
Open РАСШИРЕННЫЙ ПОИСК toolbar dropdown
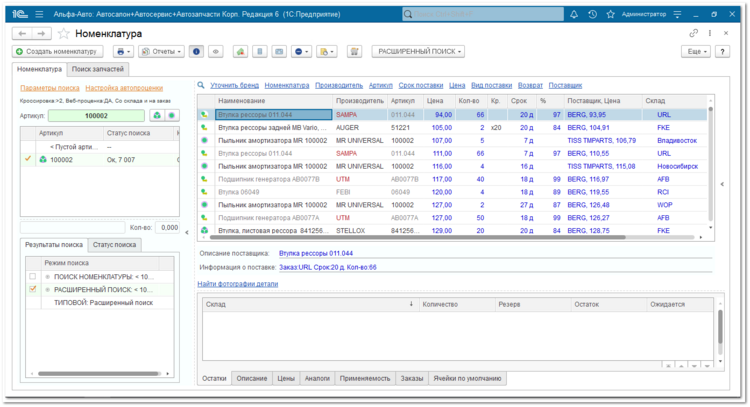coord(419,51)
